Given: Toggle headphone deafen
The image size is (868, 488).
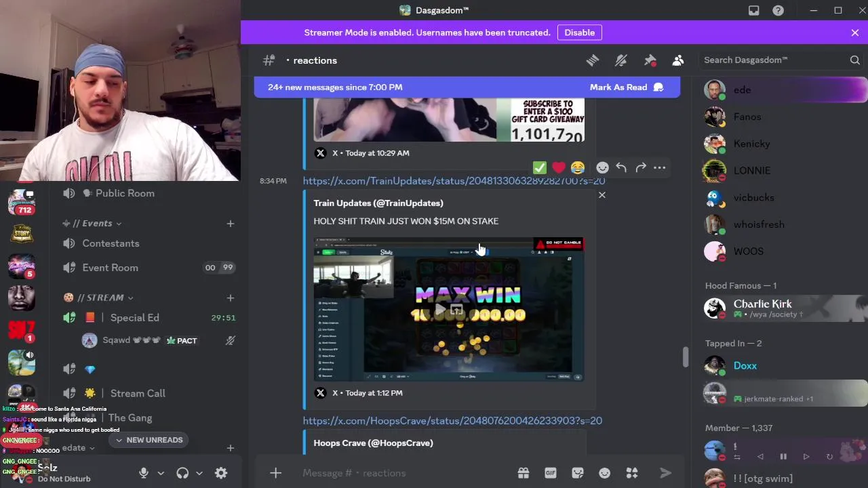Looking at the screenshot, I should [182, 473].
